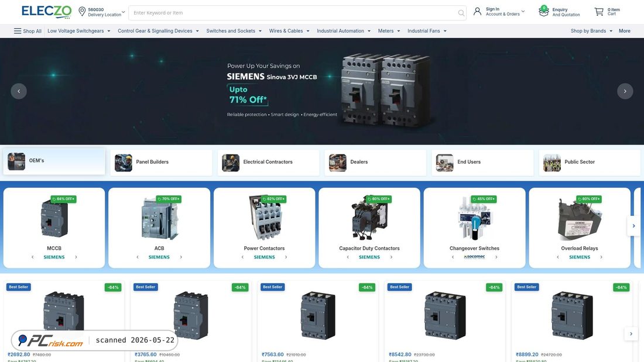The width and height of the screenshot is (644, 362).
Task: Expand Low Voltage Switchgears menu
Action: [79, 31]
